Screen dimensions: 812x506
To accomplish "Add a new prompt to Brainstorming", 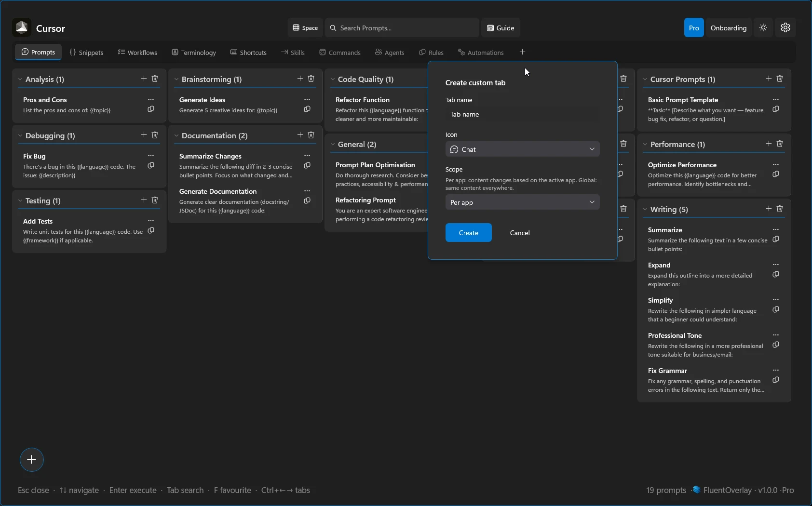I will coord(299,79).
